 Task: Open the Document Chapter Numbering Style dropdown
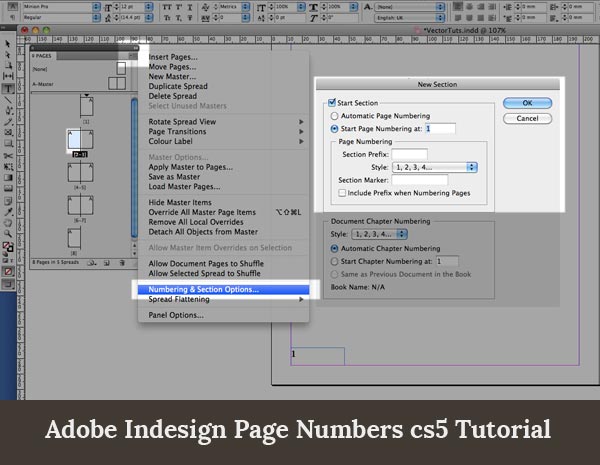coord(380,234)
